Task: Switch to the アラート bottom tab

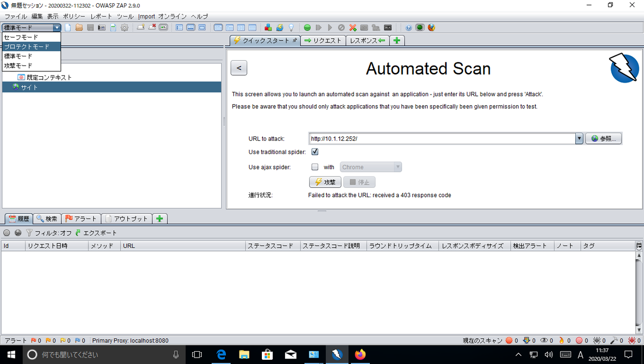Action: coord(80,219)
